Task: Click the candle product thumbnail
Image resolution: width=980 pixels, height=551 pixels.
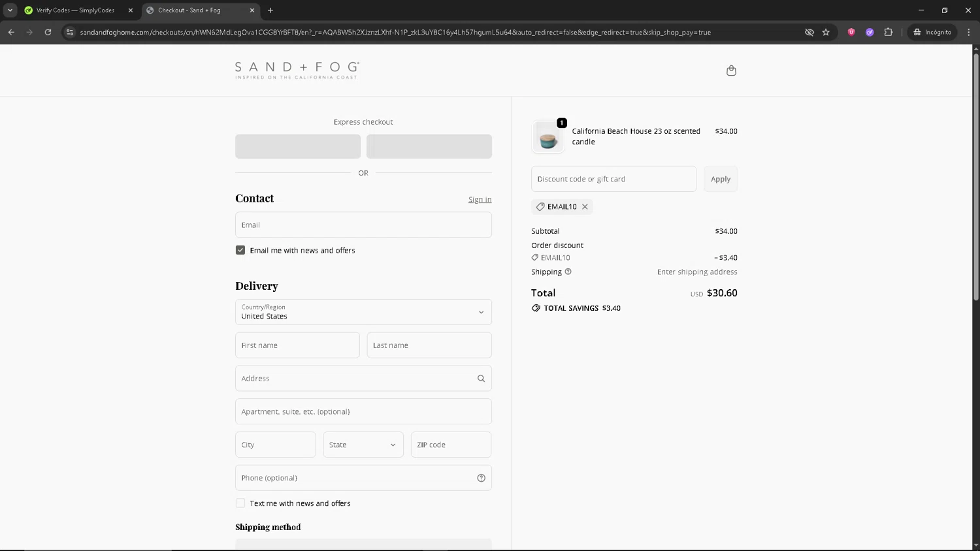Action: click(548, 137)
